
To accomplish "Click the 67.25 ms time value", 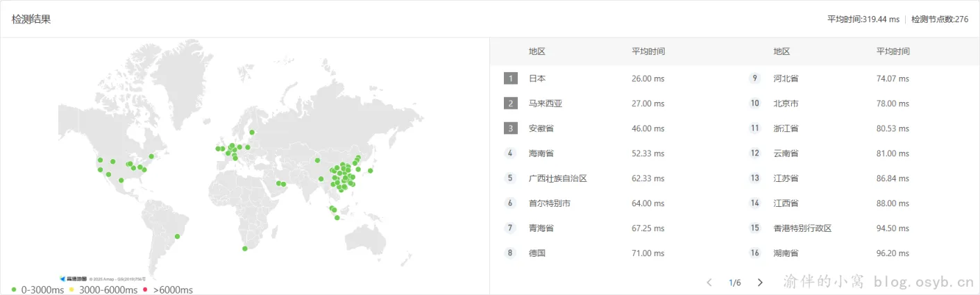I will point(648,228).
